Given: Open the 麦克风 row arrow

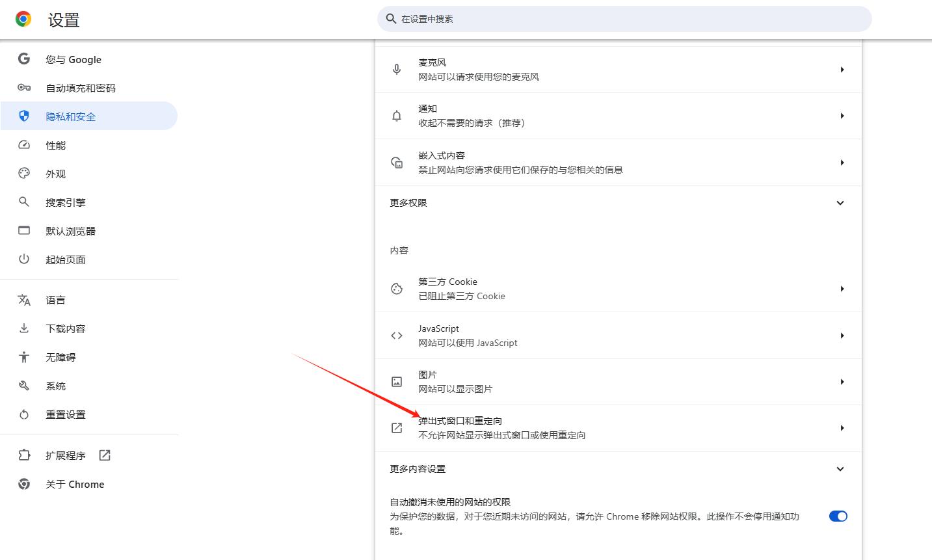Looking at the screenshot, I should pyautogui.click(x=842, y=70).
